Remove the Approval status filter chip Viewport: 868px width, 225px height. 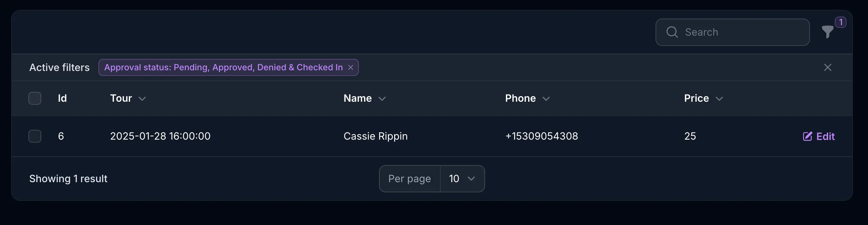[350, 67]
